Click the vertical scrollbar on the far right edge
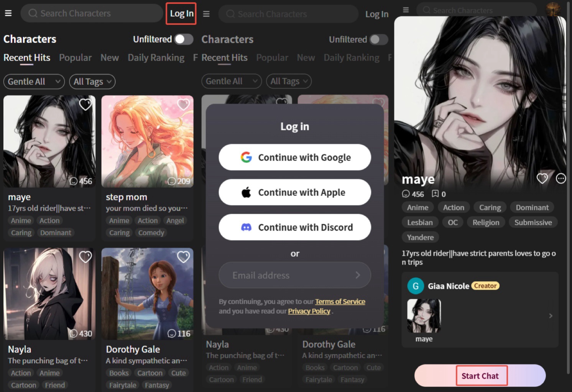 (568, 192)
